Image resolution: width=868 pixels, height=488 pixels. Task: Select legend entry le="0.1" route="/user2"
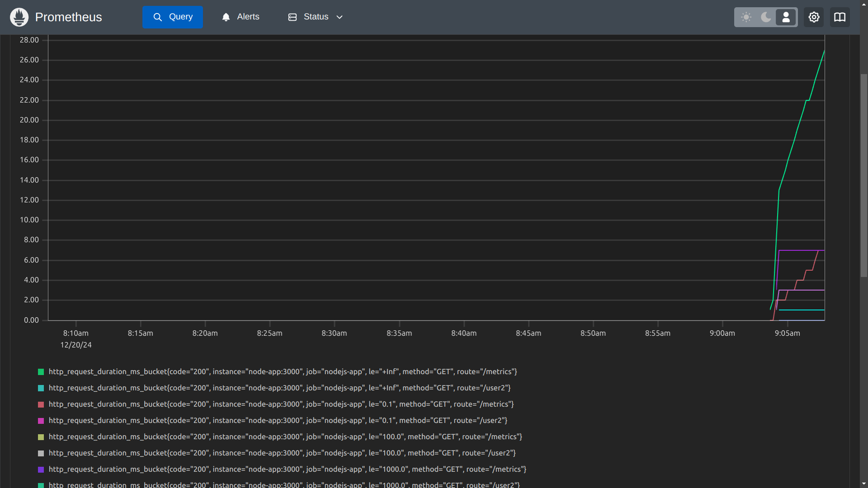pos(278,421)
